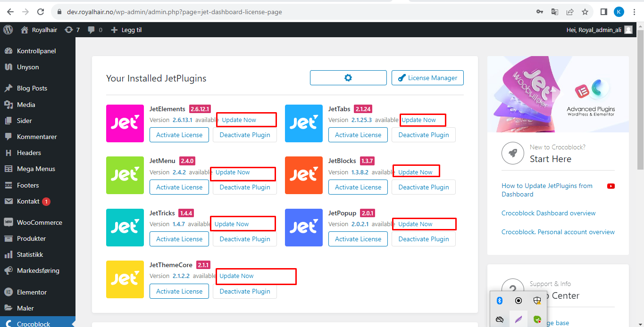Open How to Update JetPlugins from Dashboard
644x327 pixels.
click(x=547, y=190)
